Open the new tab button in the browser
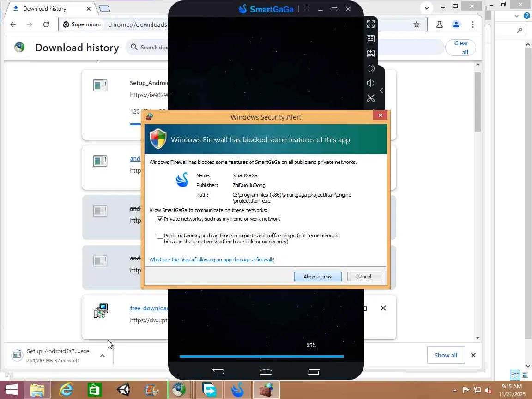 pos(104,8)
